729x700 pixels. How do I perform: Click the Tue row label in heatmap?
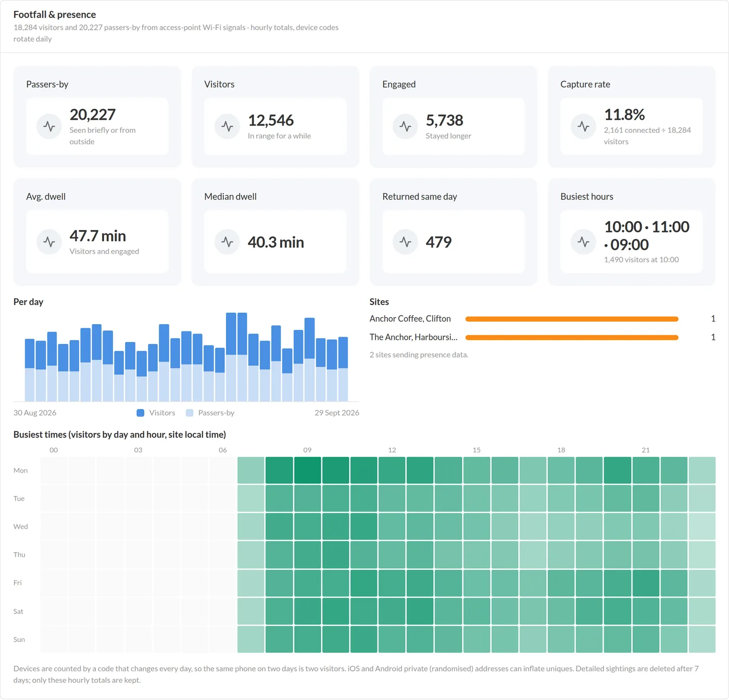[19, 499]
